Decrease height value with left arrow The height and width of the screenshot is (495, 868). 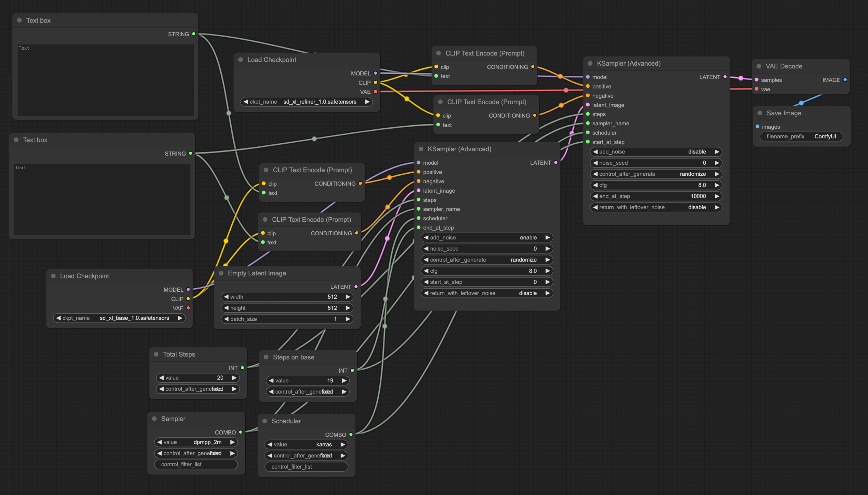(226, 308)
